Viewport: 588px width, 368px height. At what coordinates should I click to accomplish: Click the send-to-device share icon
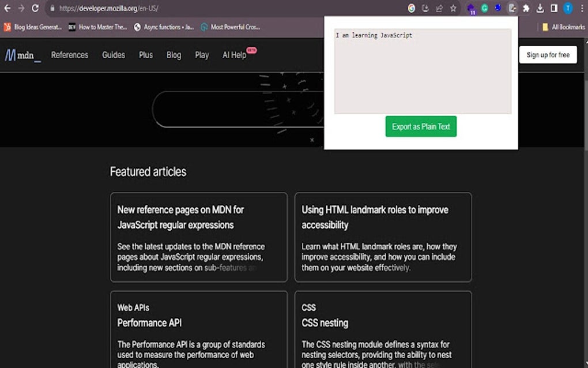click(x=438, y=8)
